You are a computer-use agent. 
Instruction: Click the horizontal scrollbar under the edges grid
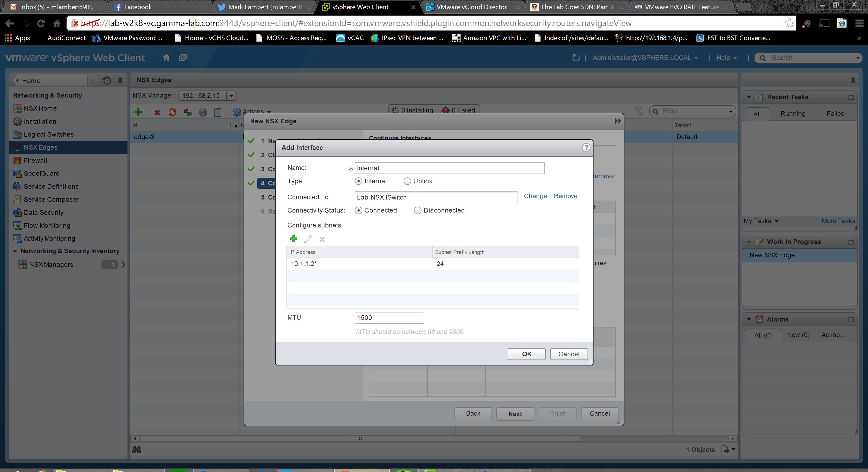(x=360, y=438)
